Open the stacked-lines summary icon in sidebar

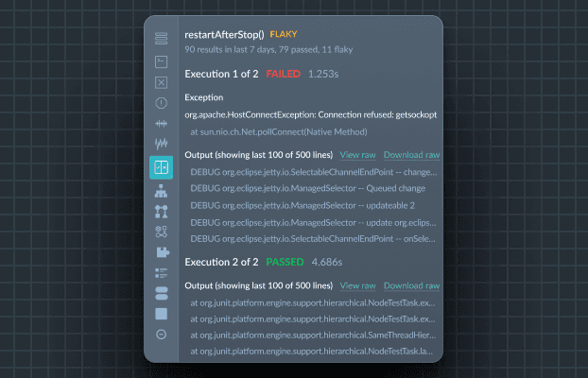click(161, 39)
